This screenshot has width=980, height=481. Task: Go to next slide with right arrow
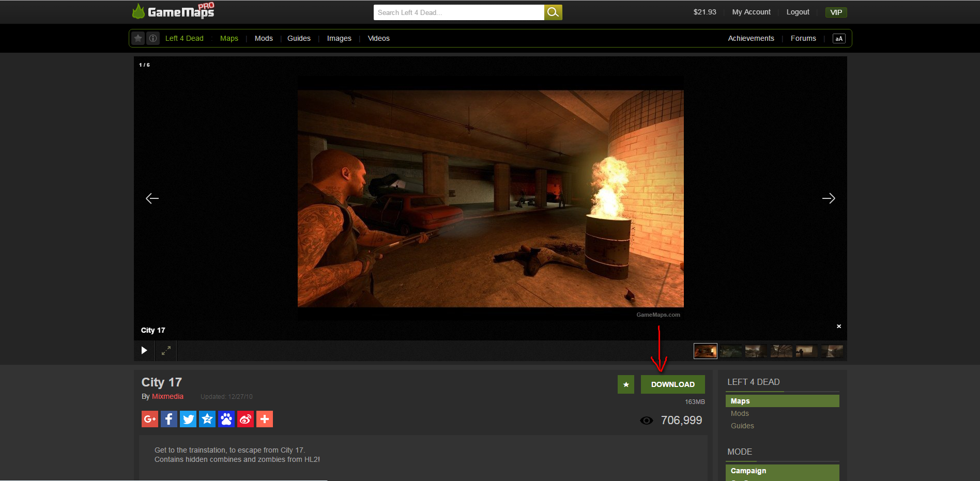tap(829, 198)
